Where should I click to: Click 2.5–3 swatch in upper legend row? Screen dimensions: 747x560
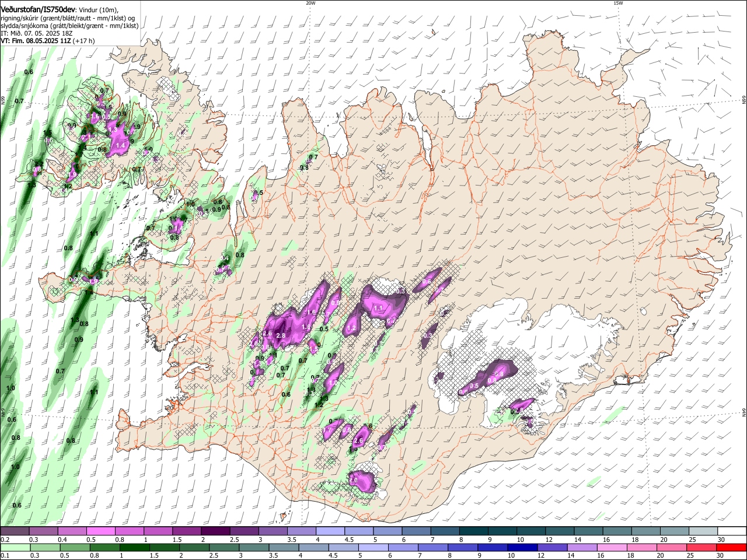click(244, 531)
